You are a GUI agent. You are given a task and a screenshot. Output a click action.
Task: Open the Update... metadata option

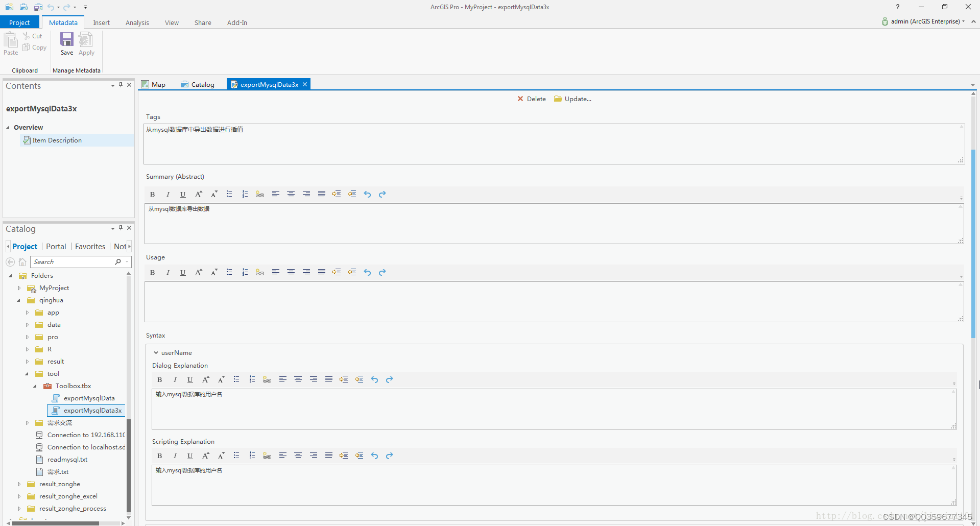coord(572,99)
